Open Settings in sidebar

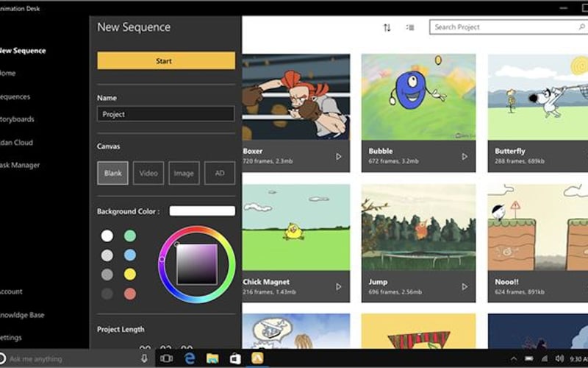pos(11,337)
